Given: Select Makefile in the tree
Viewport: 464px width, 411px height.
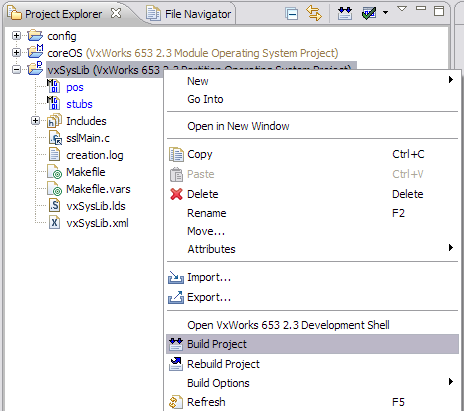Looking at the screenshot, I should (86, 172).
